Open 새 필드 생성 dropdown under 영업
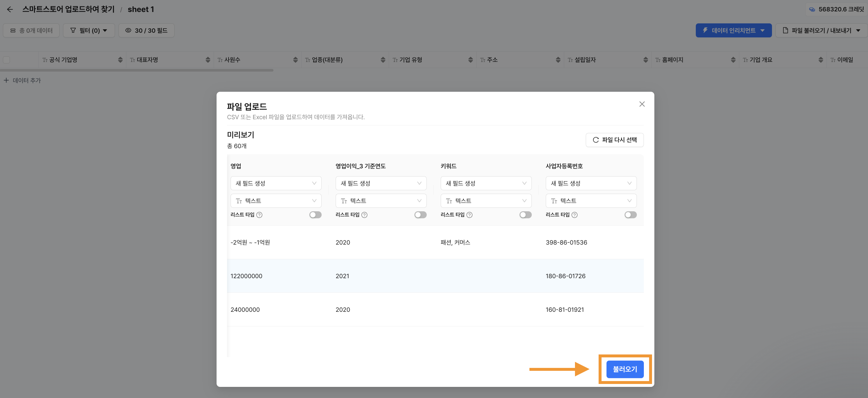This screenshot has height=398, width=868. [x=276, y=183]
